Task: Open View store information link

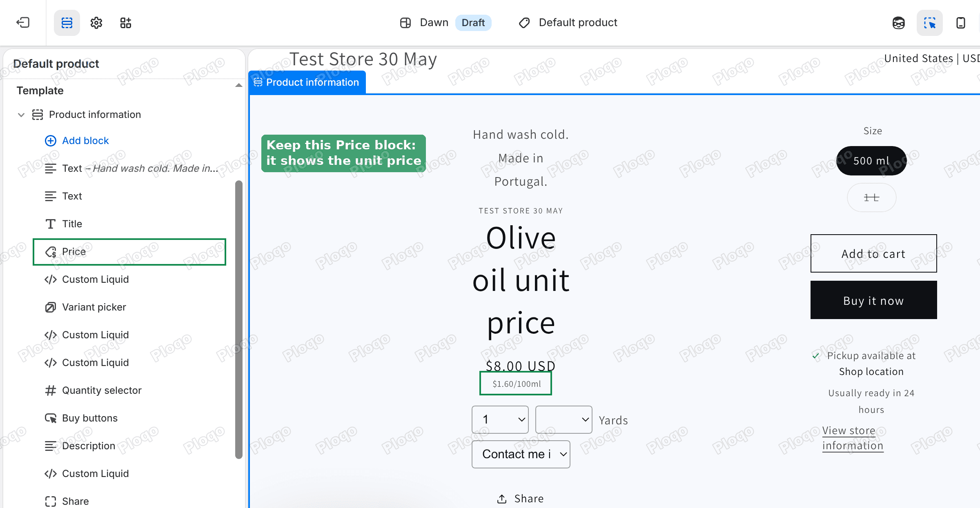Action: pos(853,438)
